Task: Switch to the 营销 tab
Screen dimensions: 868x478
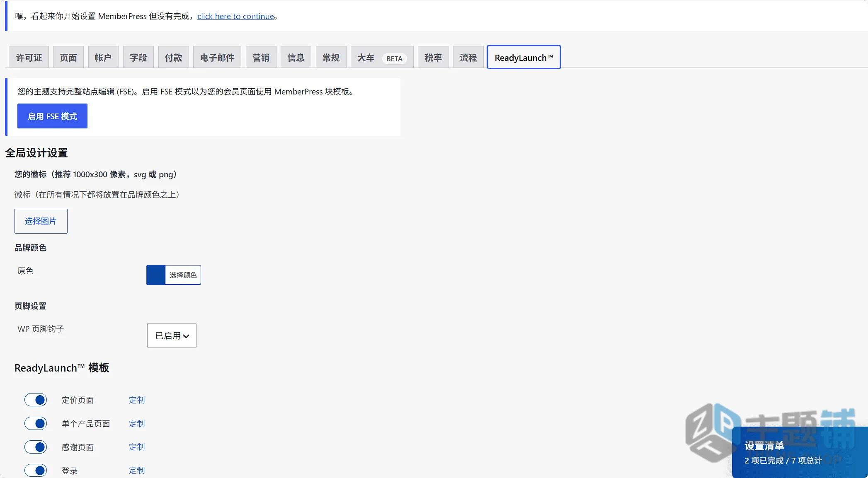Action: point(261,57)
